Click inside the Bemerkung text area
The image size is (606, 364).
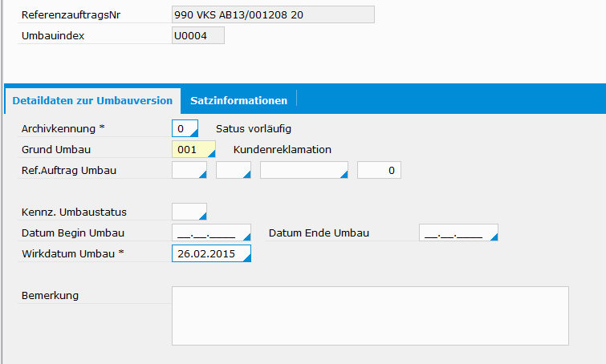(370, 315)
